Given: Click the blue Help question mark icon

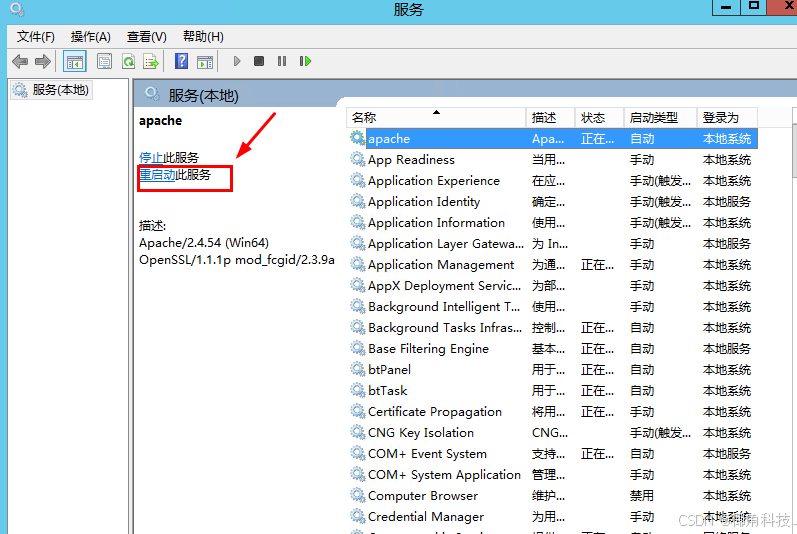Looking at the screenshot, I should (181, 62).
